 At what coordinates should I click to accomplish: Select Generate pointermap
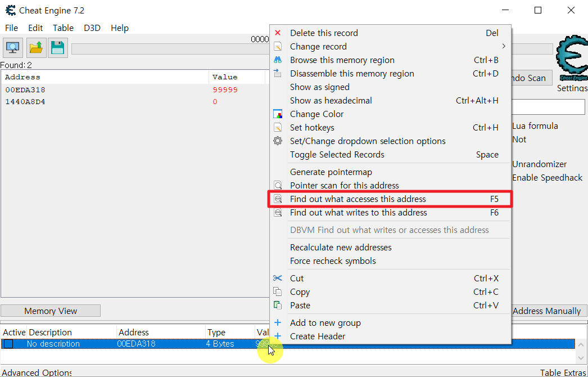pos(390,172)
